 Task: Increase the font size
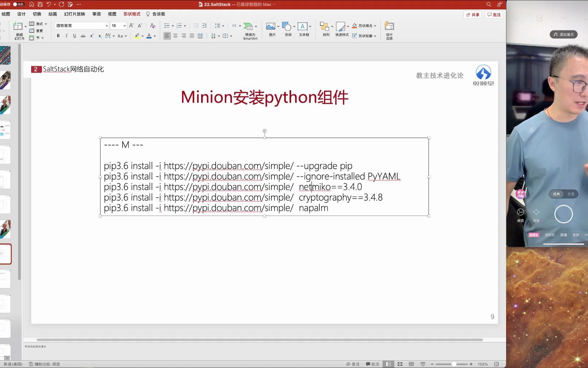tap(132, 26)
